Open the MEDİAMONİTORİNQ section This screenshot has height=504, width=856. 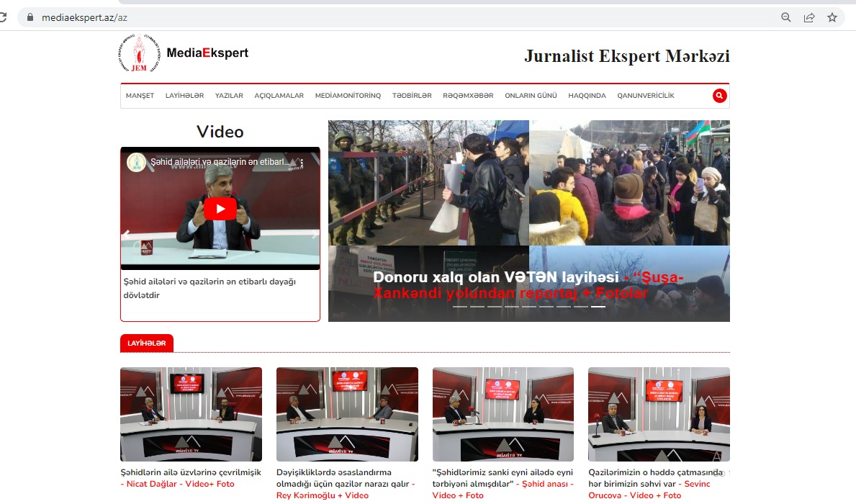[x=347, y=94]
